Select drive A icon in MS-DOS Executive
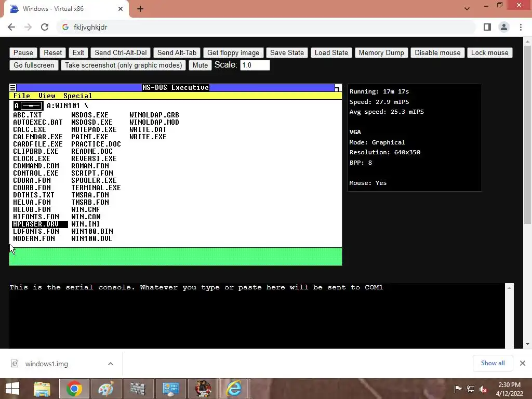 [29, 106]
